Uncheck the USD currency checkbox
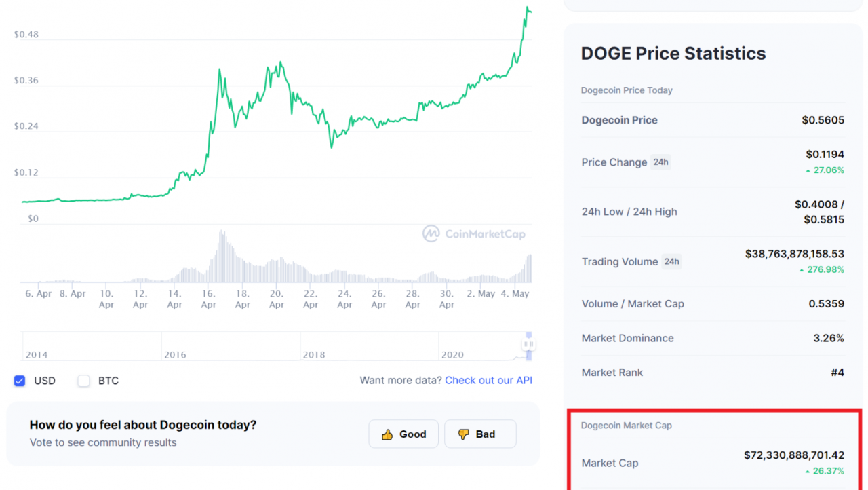The image size is (868, 490). (20, 381)
